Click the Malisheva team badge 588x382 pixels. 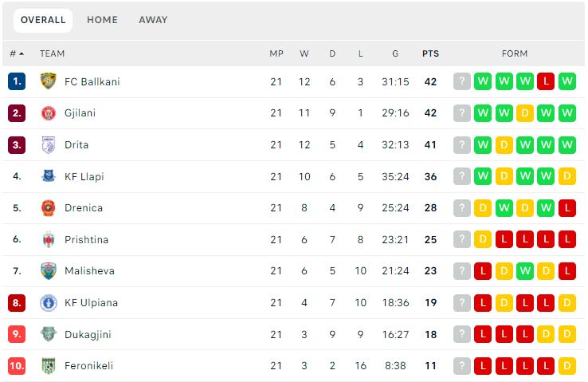pyautogui.click(x=49, y=271)
